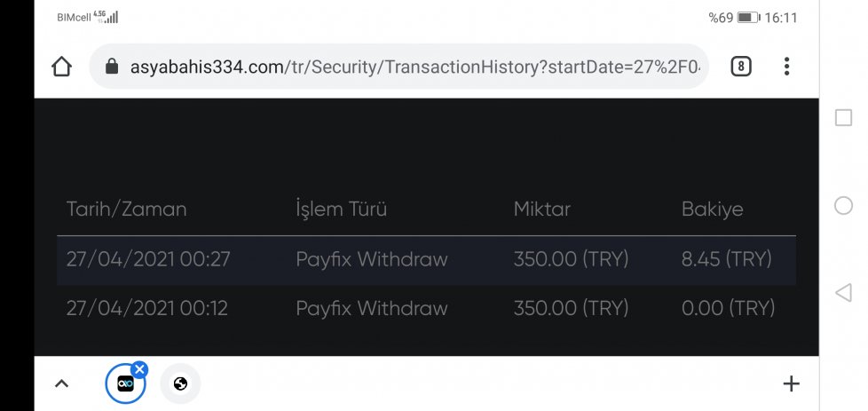Screen dimensions: 868x411
Task: Tap the browser home icon
Action: coord(61,67)
